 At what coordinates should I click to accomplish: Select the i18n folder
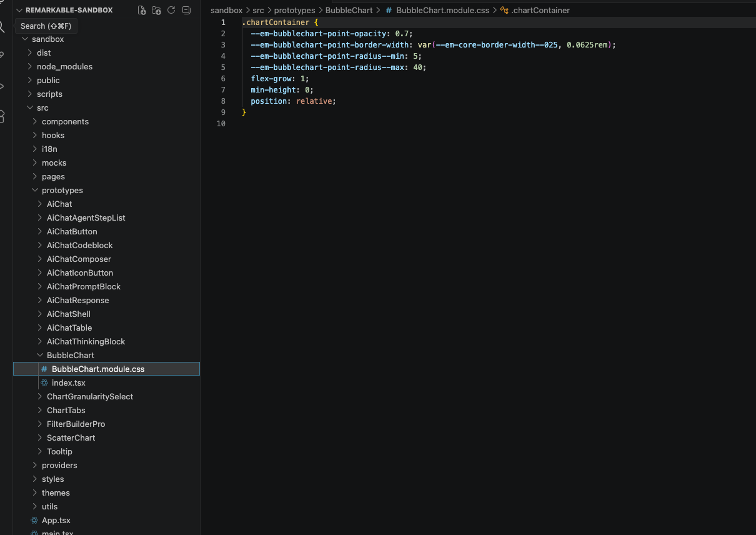pyautogui.click(x=49, y=149)
